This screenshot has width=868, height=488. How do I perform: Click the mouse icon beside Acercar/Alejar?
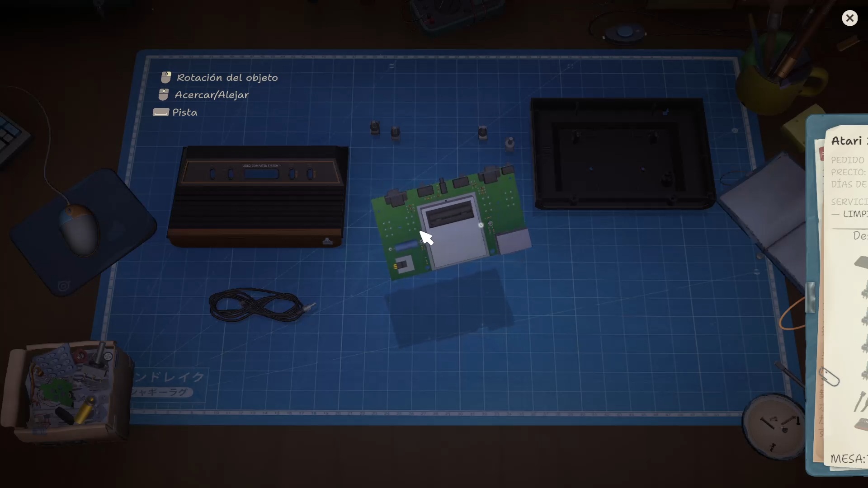164,94
